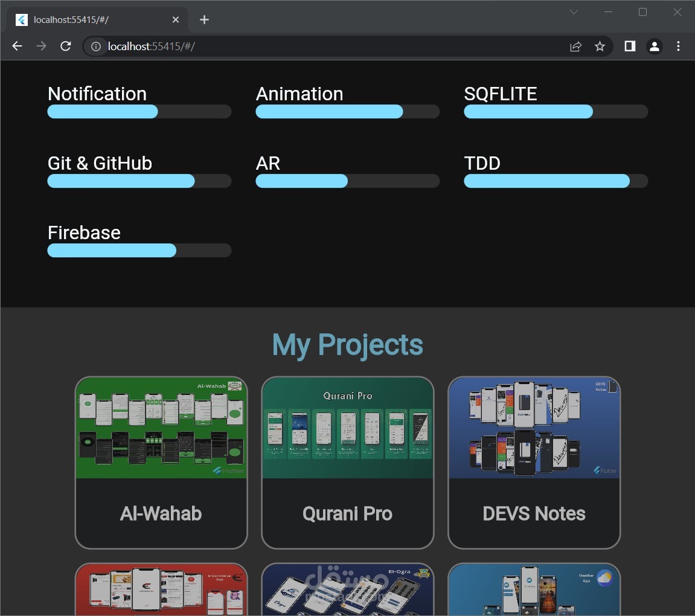
Task: Close the localhost:55415 tab
Action: point(176,20)
